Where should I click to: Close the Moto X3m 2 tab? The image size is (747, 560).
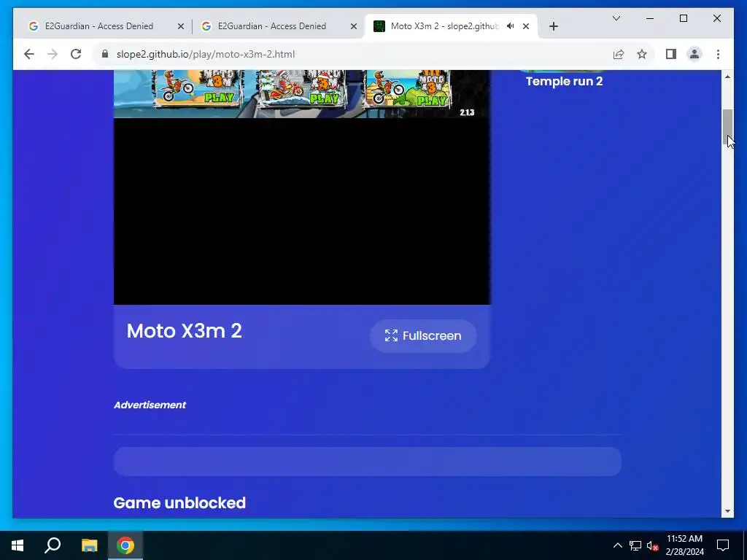coord(526,26)
